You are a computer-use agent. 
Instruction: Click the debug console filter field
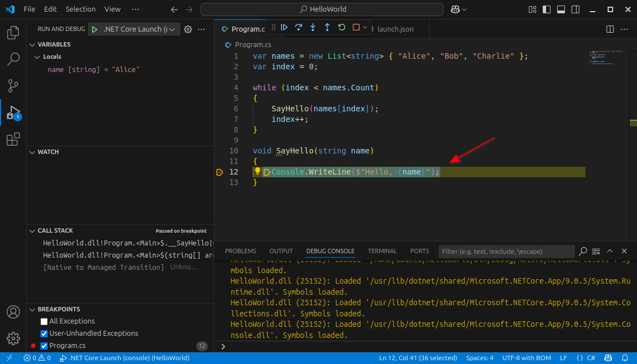(506, 252)
